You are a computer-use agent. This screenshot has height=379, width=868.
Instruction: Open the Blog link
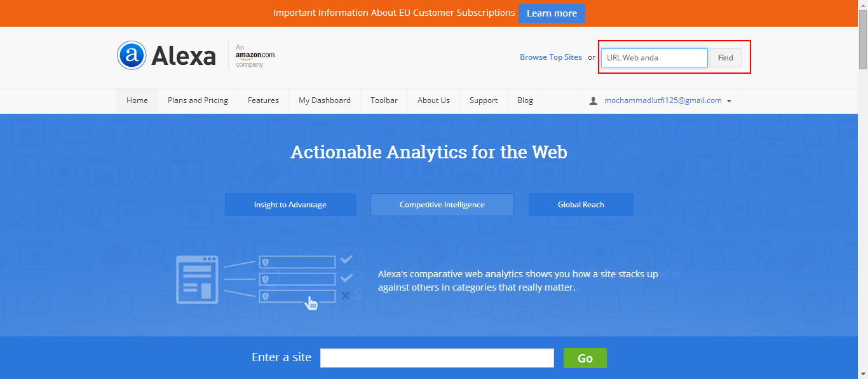coord(525,100)
